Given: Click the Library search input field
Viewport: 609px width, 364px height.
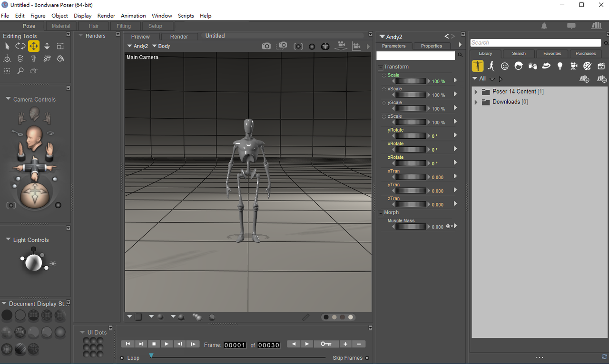Looking at the screenshot, I should tap(535, 43).
